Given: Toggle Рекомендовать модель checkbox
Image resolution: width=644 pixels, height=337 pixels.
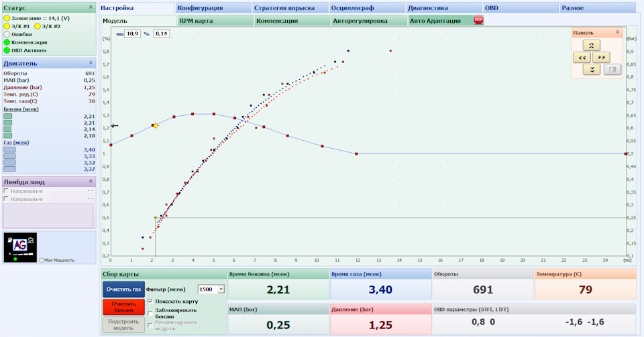Looking at the screenshot, I should click(x=150, y=326).
